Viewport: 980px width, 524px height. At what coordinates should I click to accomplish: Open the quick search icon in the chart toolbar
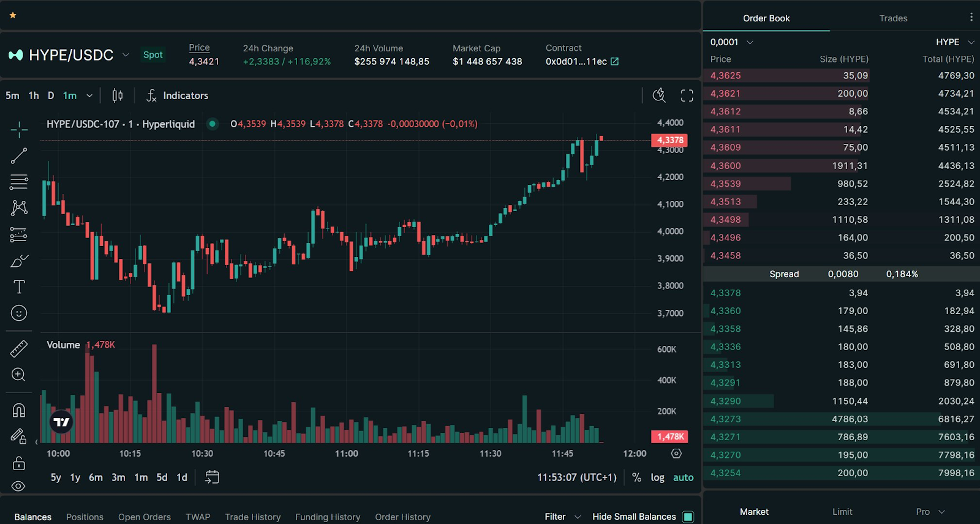659,95
